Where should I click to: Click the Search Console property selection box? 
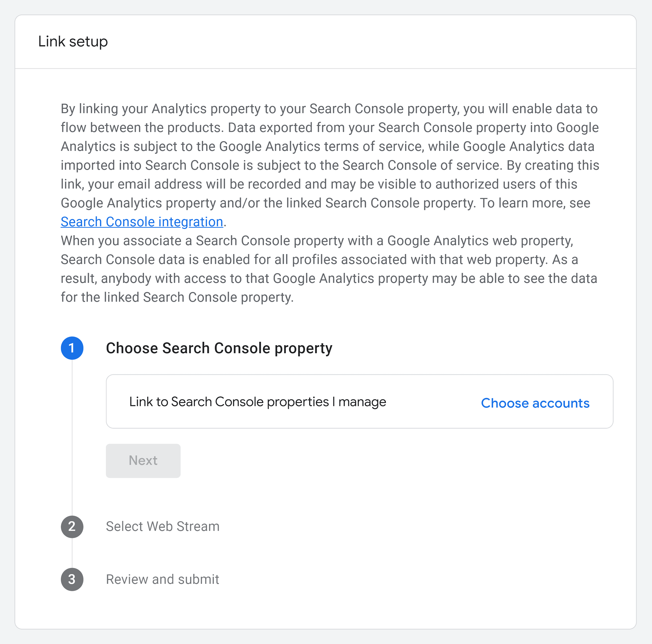coord(359,401)
